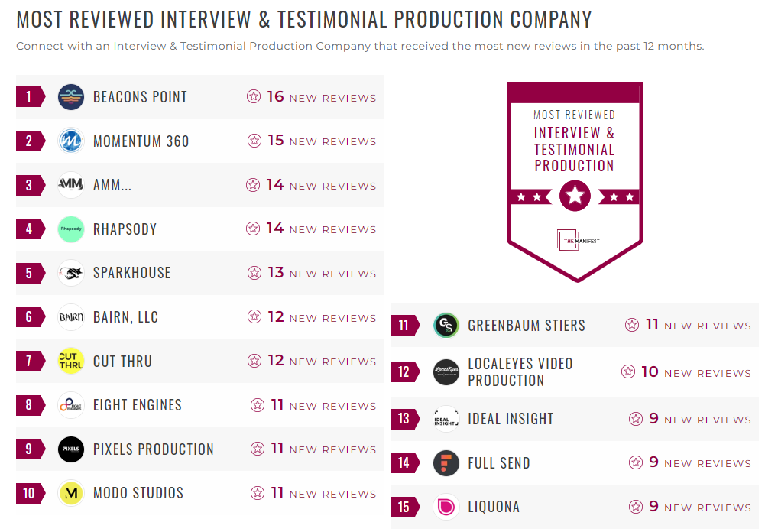Click the Cut Thru yellow logo
Image resolution: width=765 pixels, height=532 pixels.
[71, 362]
